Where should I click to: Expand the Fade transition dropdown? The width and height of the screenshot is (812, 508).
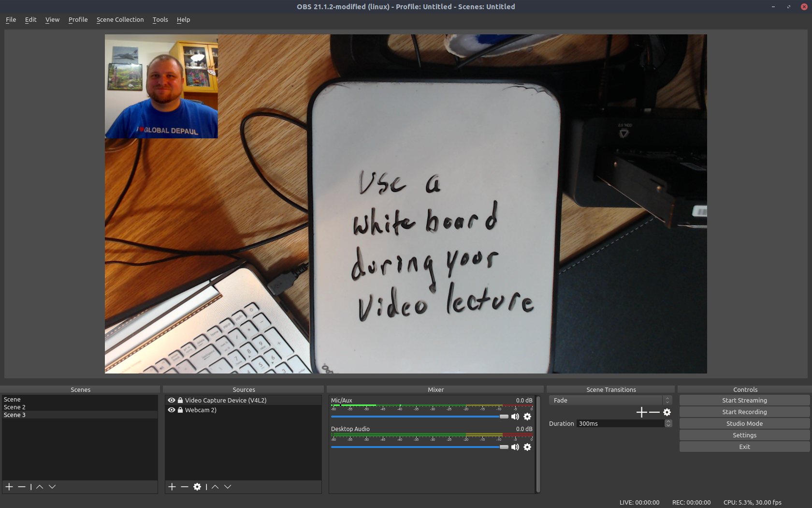[667, 400]
